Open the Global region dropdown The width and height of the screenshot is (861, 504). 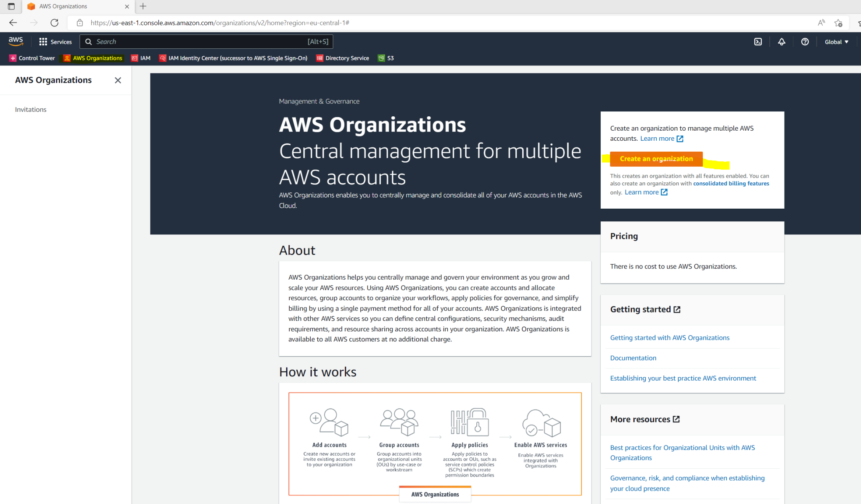click(835, 42)
